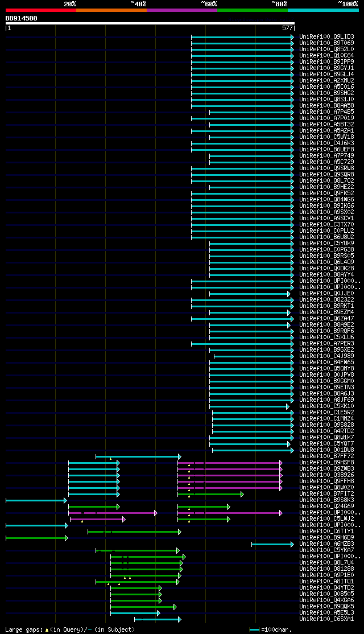Select the UniRef100_B4FW65 label
364x634 pixels.
(327, 363)
